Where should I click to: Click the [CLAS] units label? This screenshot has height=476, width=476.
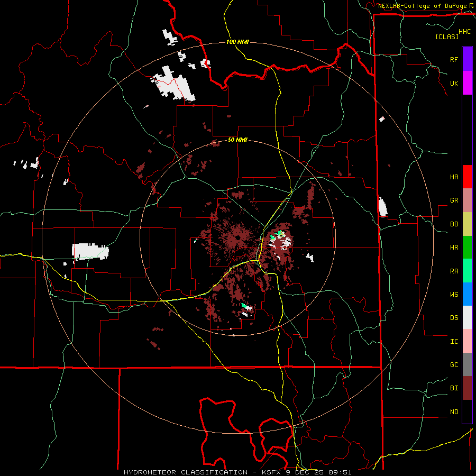click(447, 36)
